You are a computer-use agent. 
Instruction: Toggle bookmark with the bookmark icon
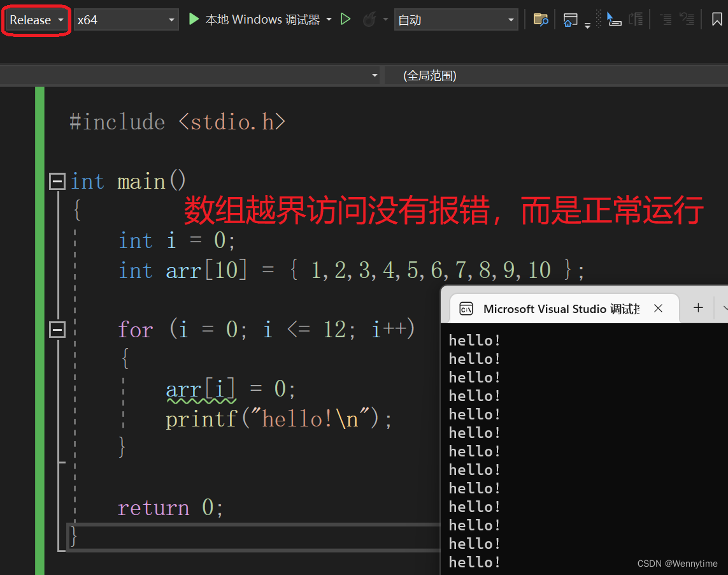[x=717, y=20]
